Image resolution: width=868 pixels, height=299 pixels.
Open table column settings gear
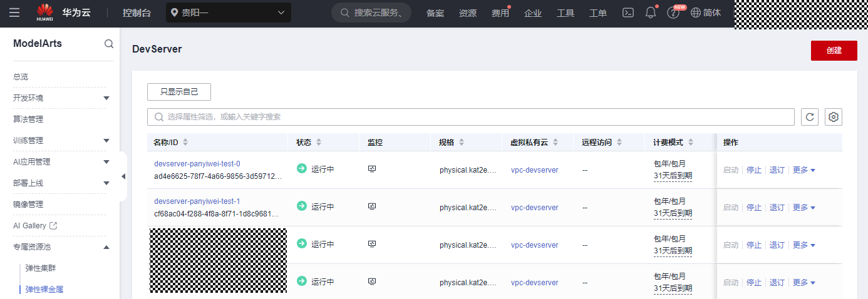click(x=834, y=117)
